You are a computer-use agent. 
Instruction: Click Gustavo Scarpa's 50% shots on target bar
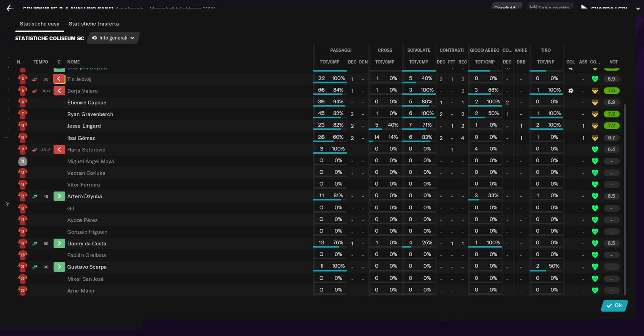click(546, 271)
